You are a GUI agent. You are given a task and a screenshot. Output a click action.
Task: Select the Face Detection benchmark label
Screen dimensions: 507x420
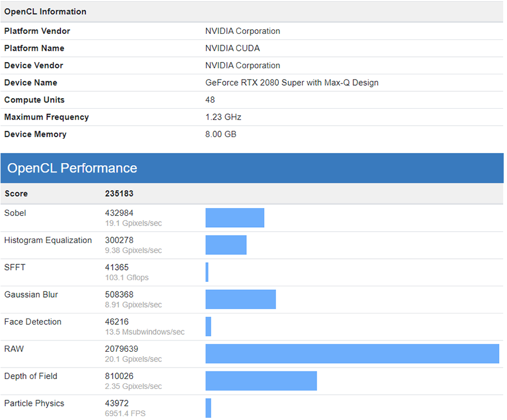[x=32, y=321]
